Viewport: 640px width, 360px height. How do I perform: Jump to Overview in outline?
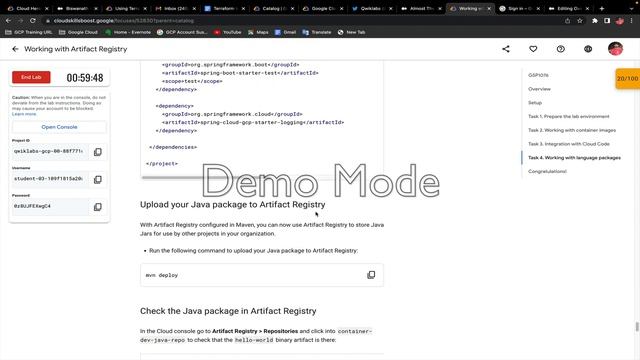coord(539,89)
